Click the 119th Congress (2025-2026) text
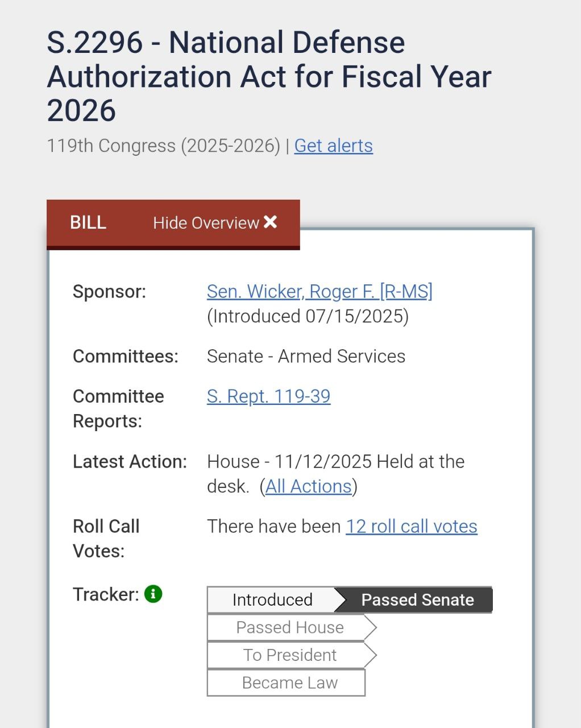The height and width of the screenshot is (728, 581). pyautogui.click(x=164, y=146)
